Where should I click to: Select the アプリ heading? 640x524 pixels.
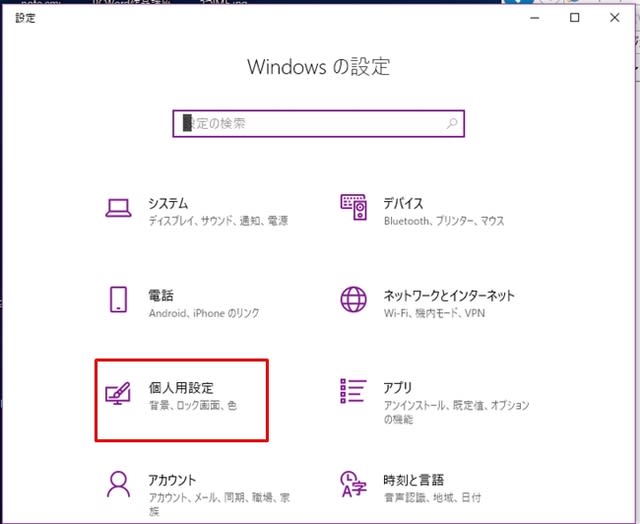pos(398,387)
